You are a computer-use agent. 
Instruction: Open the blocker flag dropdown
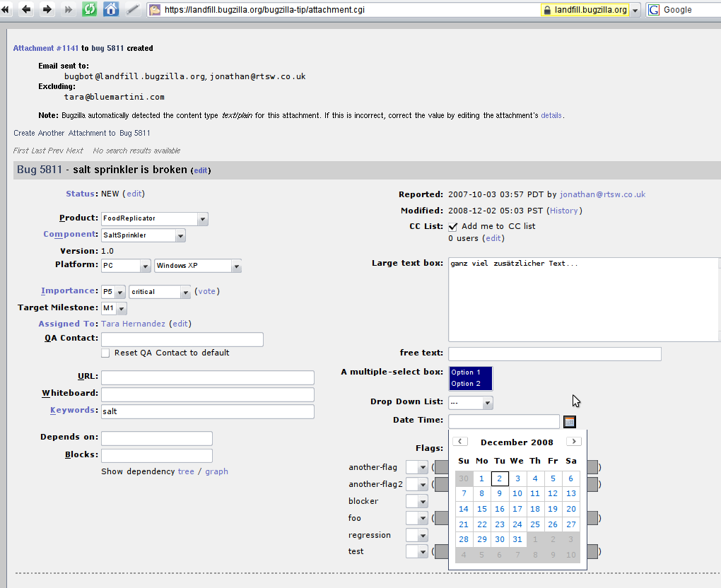pyautogui.click(x=417, y=501)
